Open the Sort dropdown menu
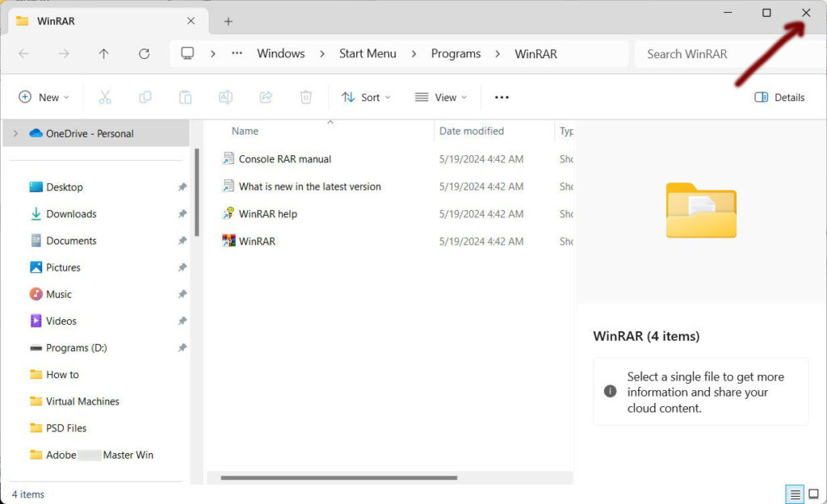827x504 pixels. 366,98
